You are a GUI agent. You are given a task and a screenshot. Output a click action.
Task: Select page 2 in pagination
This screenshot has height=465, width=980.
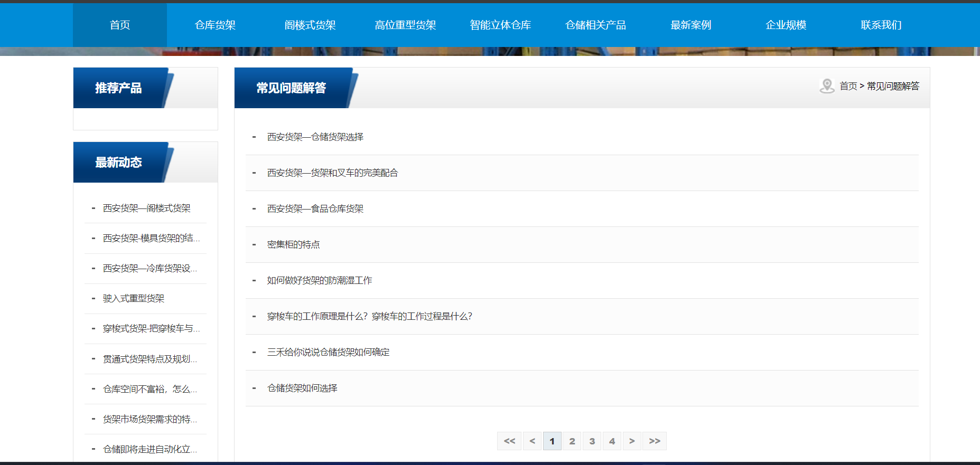click(x=572, y=441)
